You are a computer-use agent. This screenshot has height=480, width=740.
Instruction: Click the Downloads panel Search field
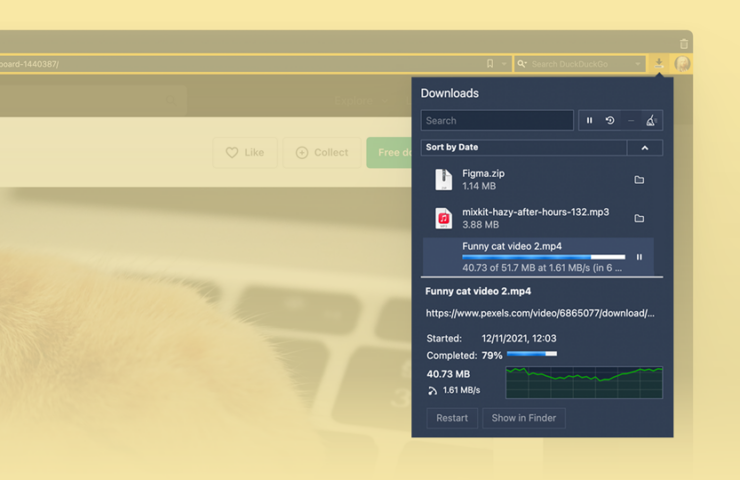click(x=497, y=120)
